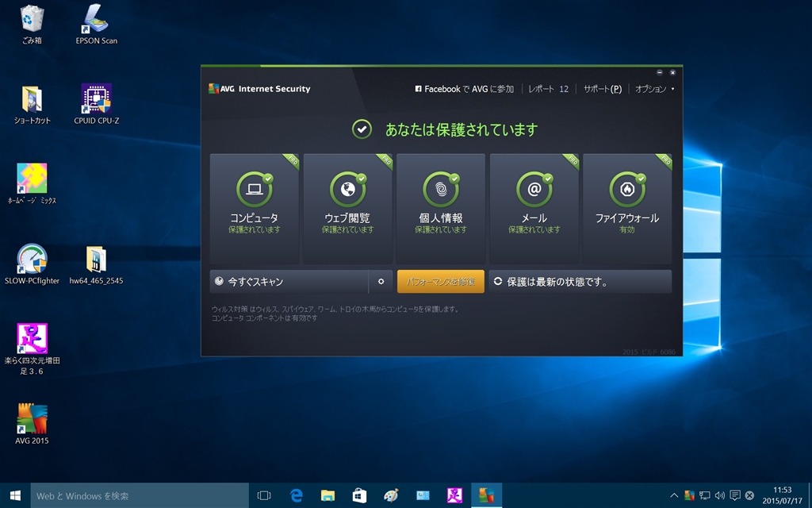The height and width of the screenshot is (508, 812).
Task: Expand the hidden system tray icons chevron
Action: pos(674,495)
